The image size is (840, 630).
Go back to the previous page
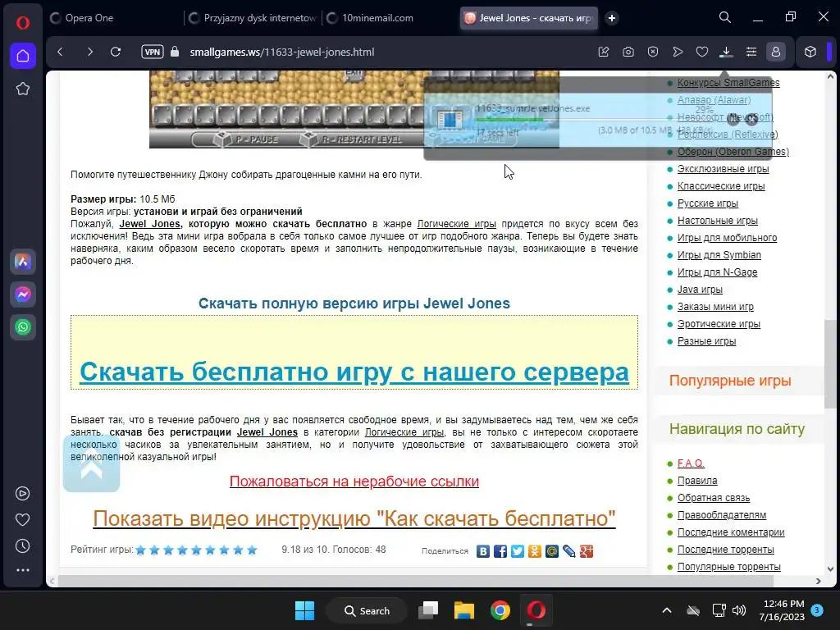coord(60,52)
